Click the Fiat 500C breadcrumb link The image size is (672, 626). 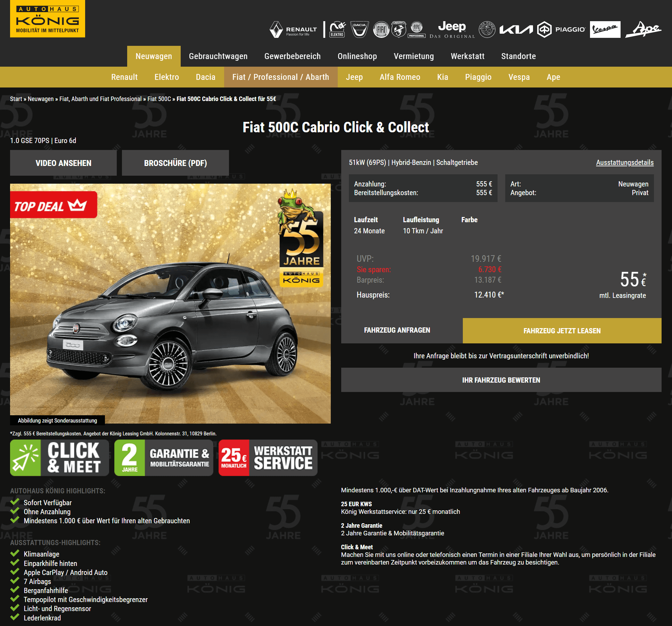point(159,99)
